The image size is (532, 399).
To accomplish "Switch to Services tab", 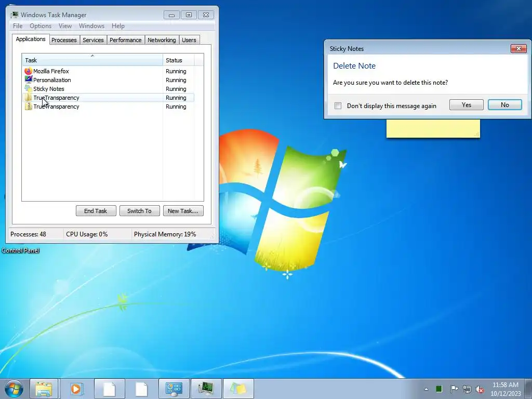I will click(93, 40).
